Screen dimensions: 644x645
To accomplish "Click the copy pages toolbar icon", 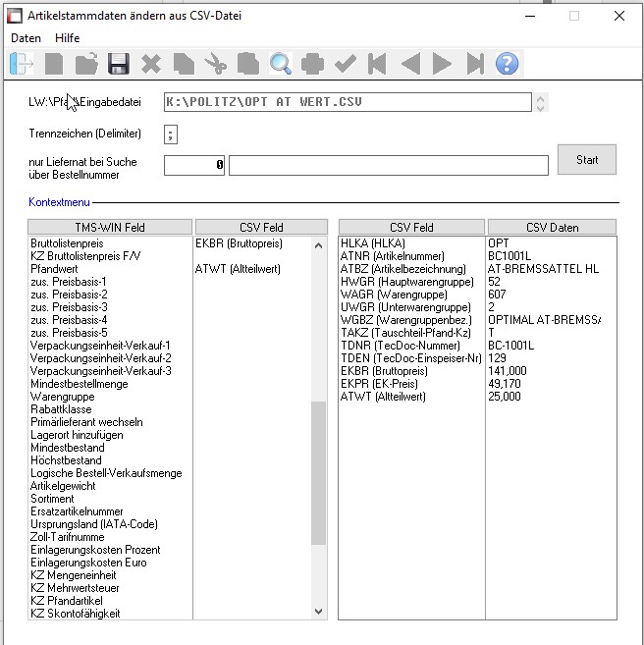I will pyautogui.click(x=184, y=64).
